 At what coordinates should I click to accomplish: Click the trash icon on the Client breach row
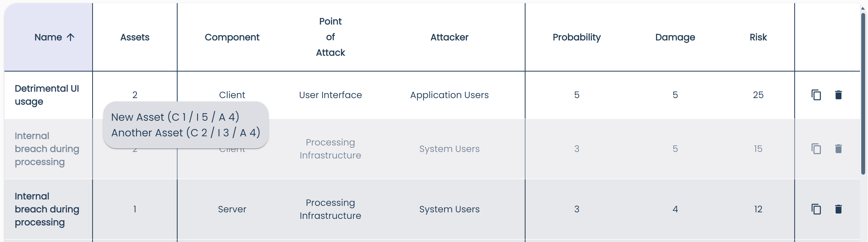pos(839,149)
